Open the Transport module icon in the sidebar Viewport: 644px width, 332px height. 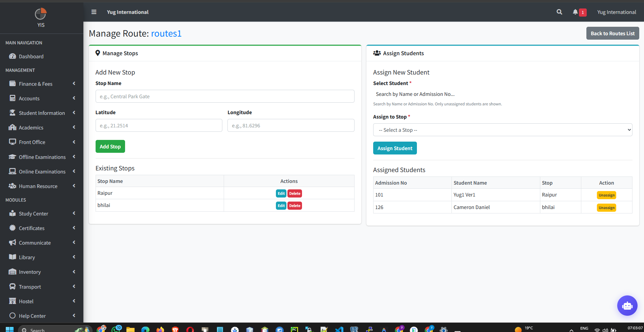point(12,286)
